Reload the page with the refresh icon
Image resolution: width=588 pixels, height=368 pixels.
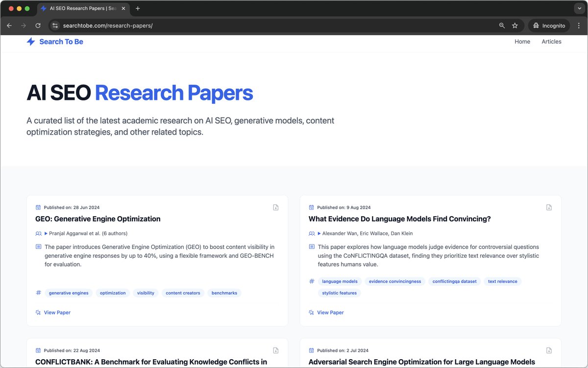[38, 25]
